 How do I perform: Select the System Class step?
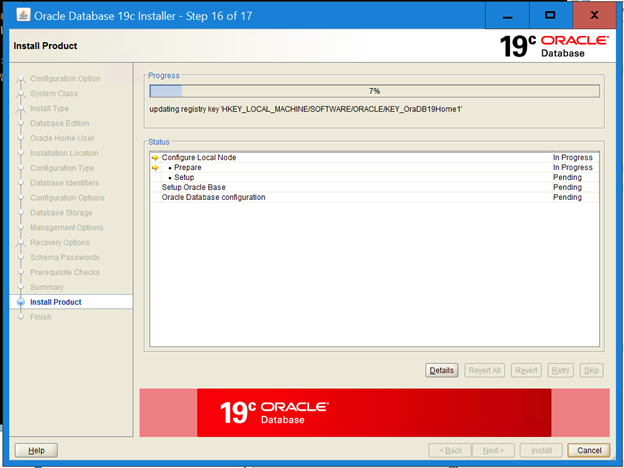[54, 94]
